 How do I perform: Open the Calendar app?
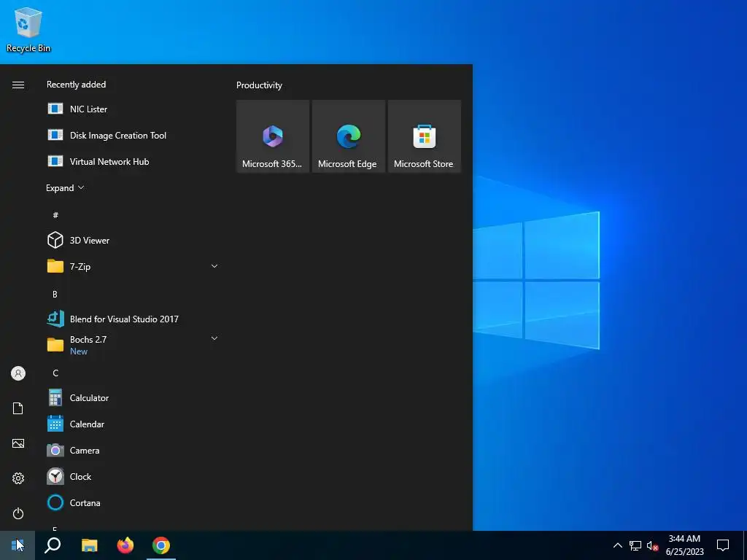tap(133, 424)
